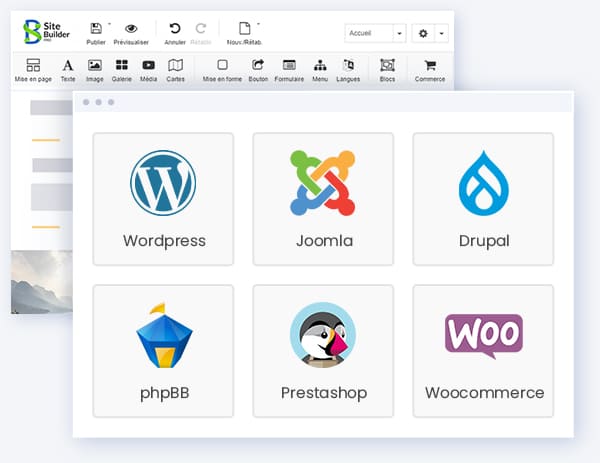Add a Galerie element
Screen dimensions: 600x463
(x=122, y=66)
